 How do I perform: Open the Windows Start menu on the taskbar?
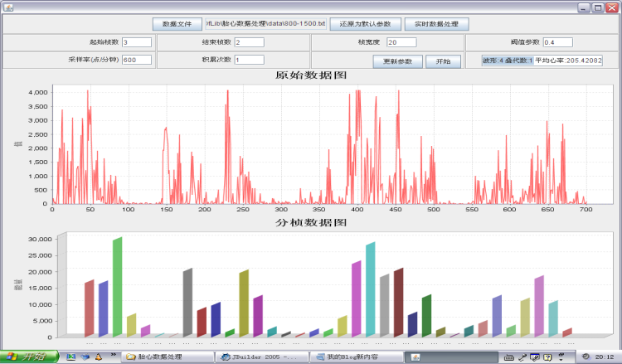[29, 356]
